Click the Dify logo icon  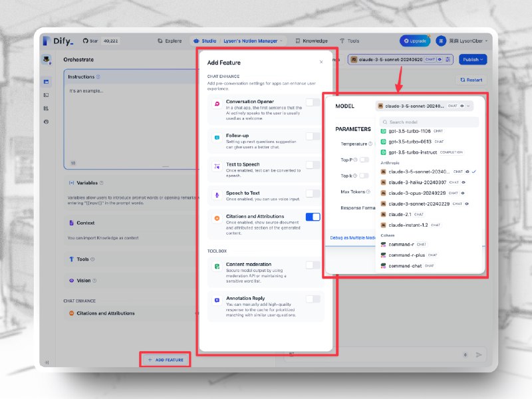(47, 41)
